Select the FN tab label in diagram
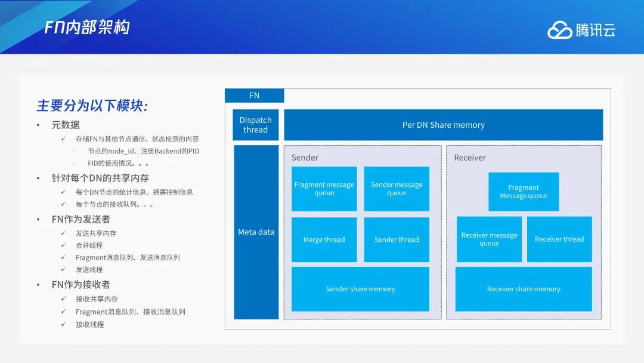 pyautogui.click(x=254, y=96)
